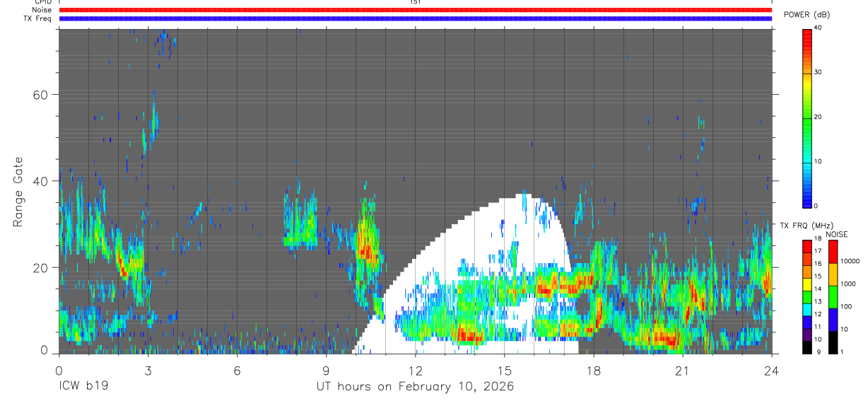
Task: Click the '15' tick on the UT hours axis
Action: (504, 370)
